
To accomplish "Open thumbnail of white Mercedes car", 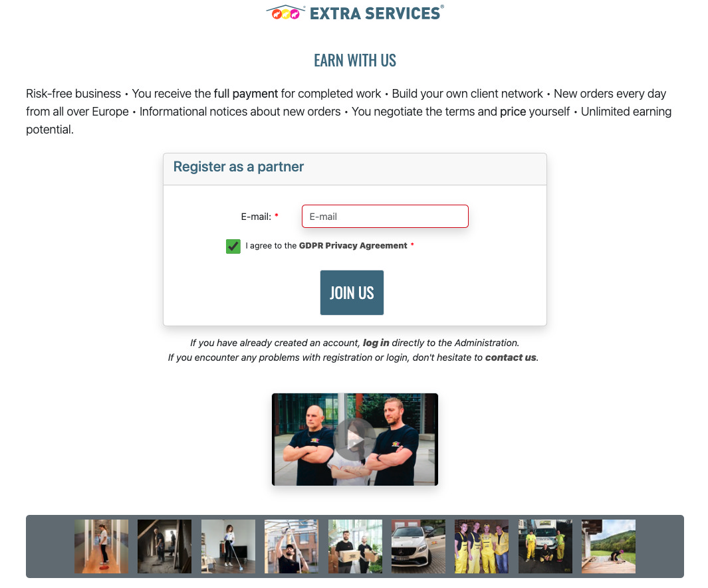I will pyautogui.click(x=418, y=546).
